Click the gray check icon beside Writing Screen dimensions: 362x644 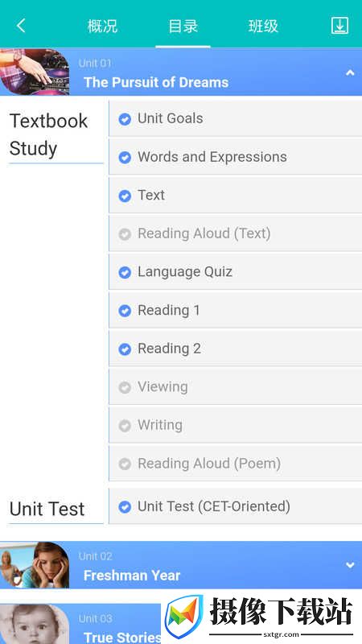coord(125,426)
